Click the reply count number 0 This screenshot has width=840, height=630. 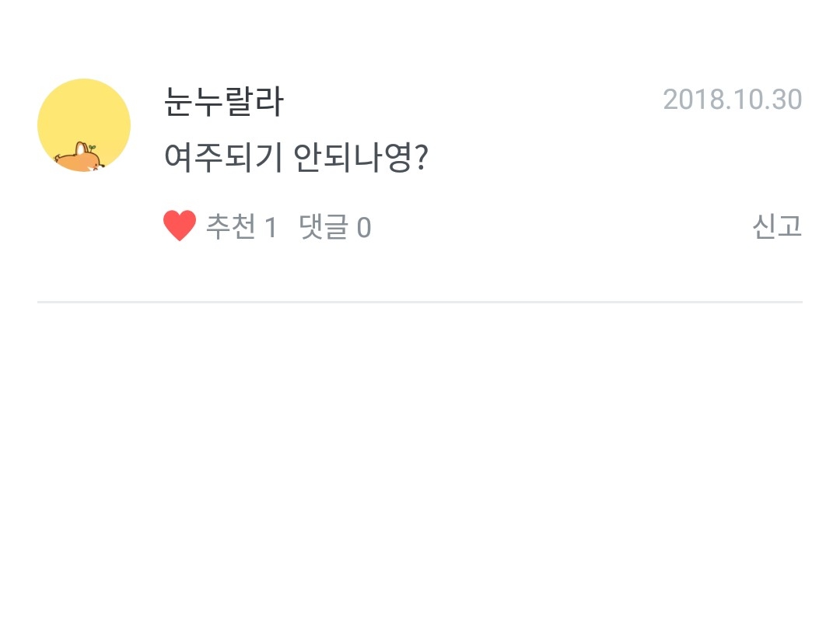[363, 228]
